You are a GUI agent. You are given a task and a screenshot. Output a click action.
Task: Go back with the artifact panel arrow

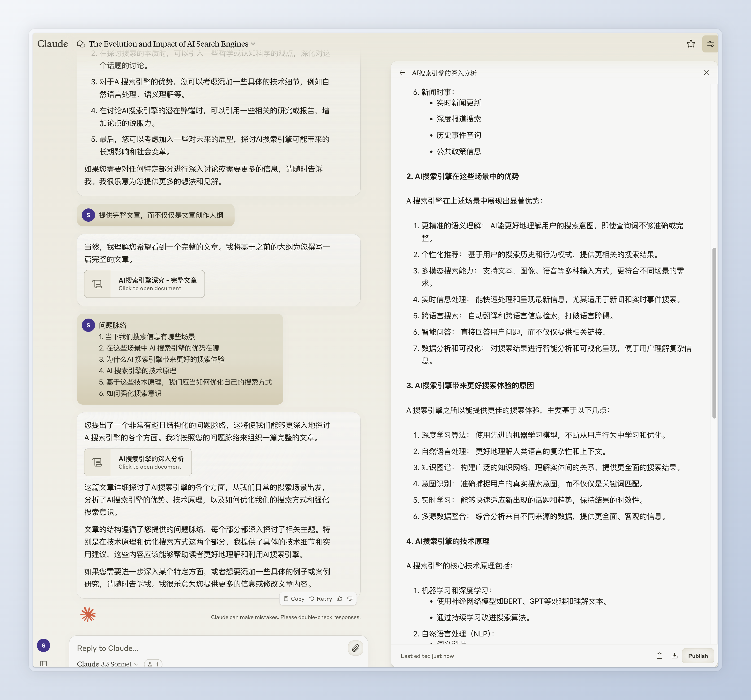(x=402, y=73)
